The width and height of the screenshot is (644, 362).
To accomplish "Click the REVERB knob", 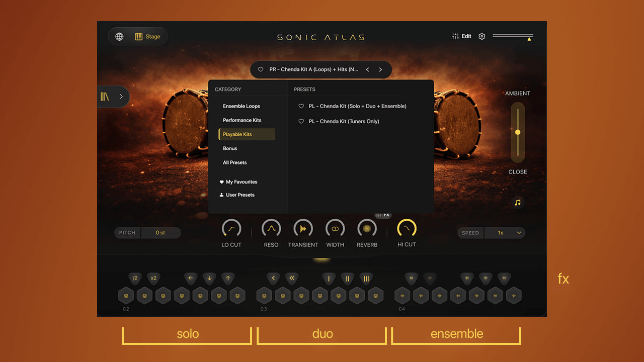I will [367, 229].
